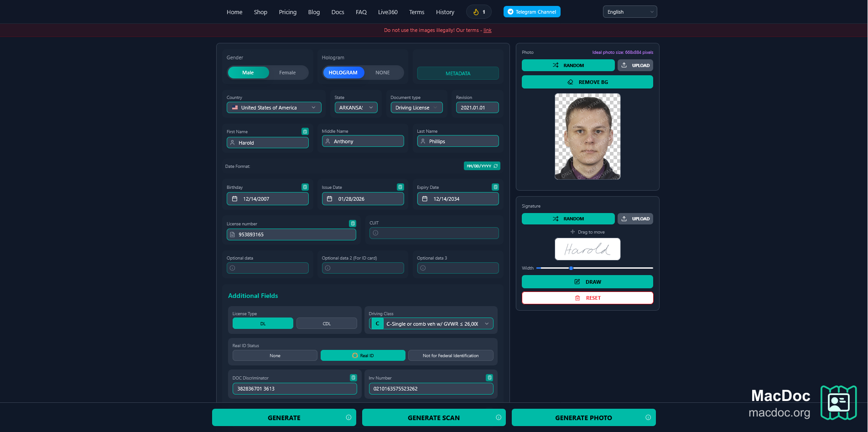Click the random icon beside Issue Date
Viewport: 868px width, 432px height.
[x=400, y=187]
